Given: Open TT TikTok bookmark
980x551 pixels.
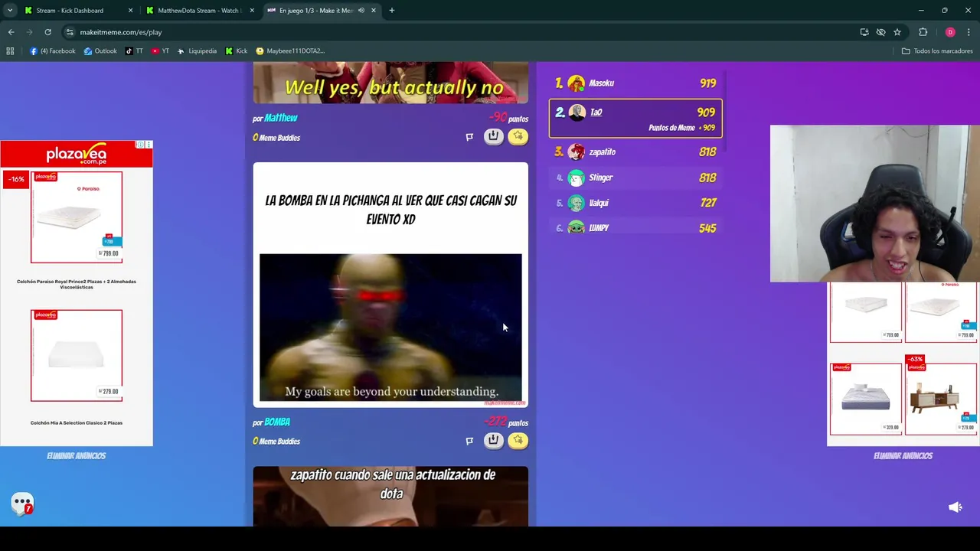Looking at the screenshot, I should tap(134, 51).
